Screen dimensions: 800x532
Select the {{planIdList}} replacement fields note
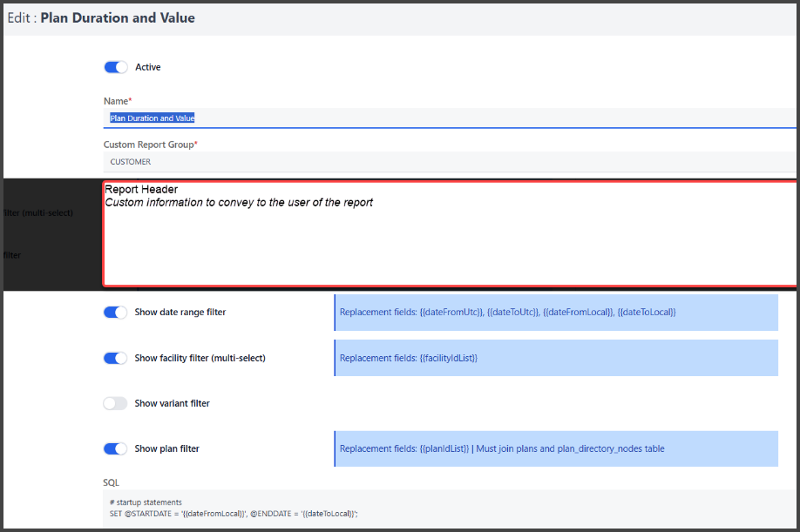tap(502, 449)
